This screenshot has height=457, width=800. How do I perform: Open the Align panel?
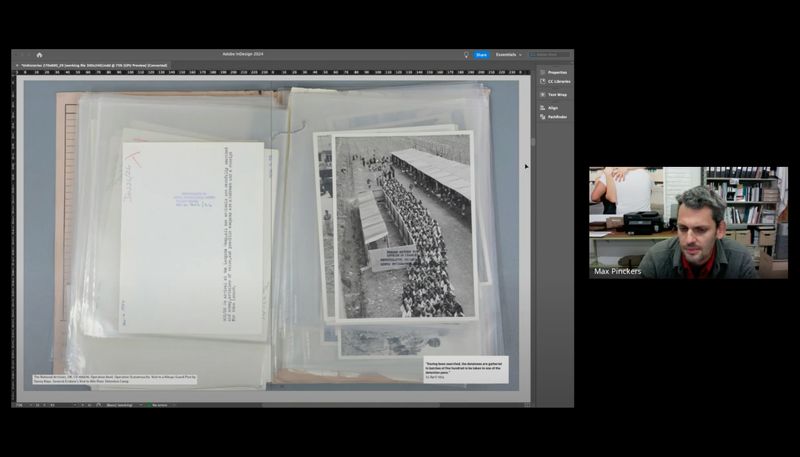pos(549,108)
